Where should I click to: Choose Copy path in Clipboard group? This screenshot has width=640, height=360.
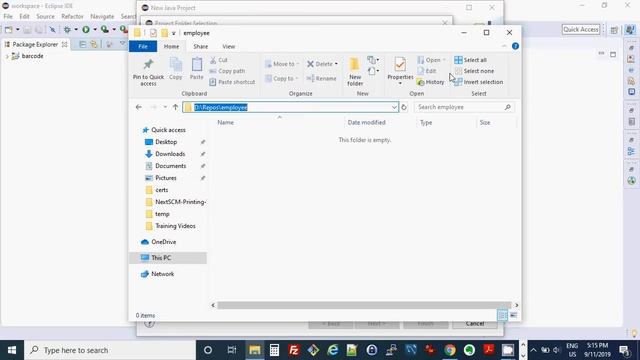tap(227, 71)
